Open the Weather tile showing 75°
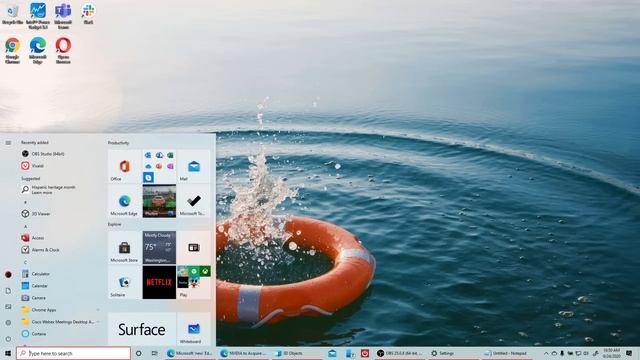Viewport: 640px width, 360px height. tap(159, 247)
